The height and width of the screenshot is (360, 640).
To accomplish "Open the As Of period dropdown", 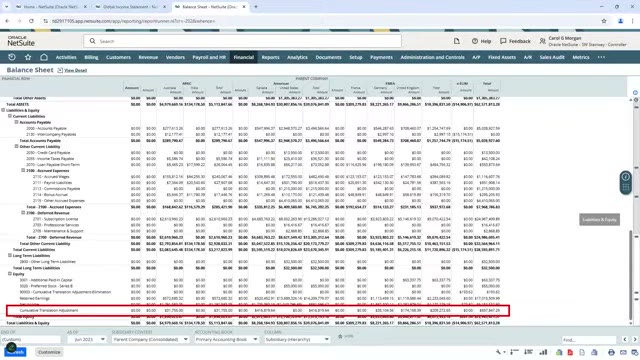I will [87, 340].
